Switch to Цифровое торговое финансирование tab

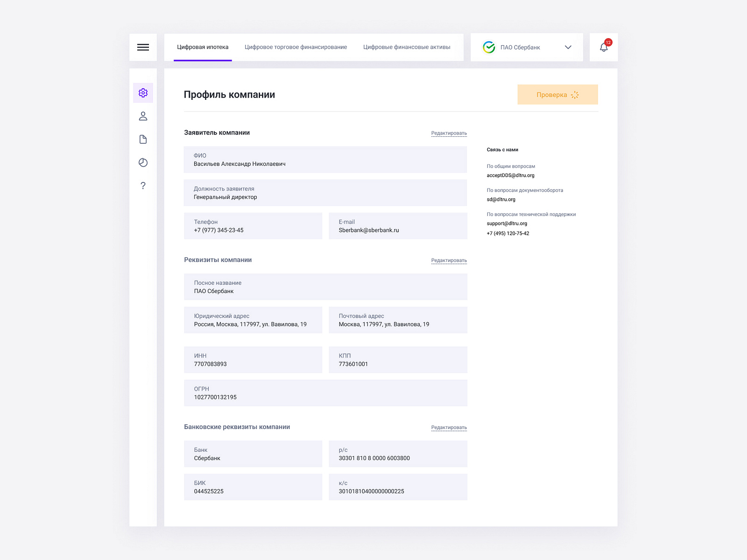pyautogui.click(x=296, y=47)
